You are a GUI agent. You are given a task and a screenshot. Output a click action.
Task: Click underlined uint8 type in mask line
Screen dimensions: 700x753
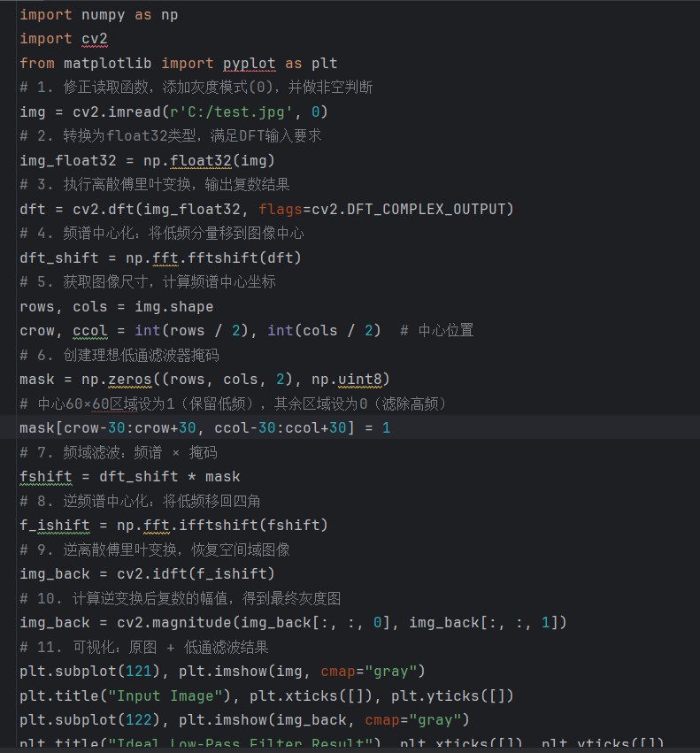click(x=360, y=380)
